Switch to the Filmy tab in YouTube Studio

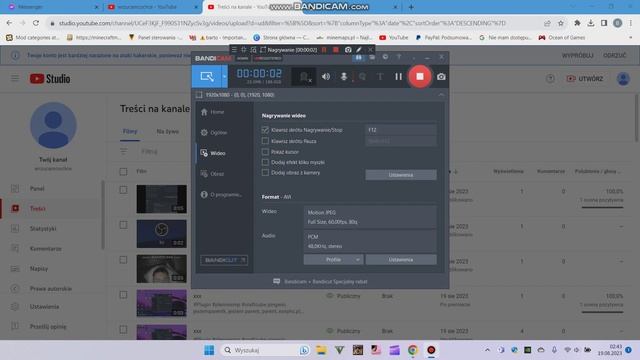click(130, 131)
